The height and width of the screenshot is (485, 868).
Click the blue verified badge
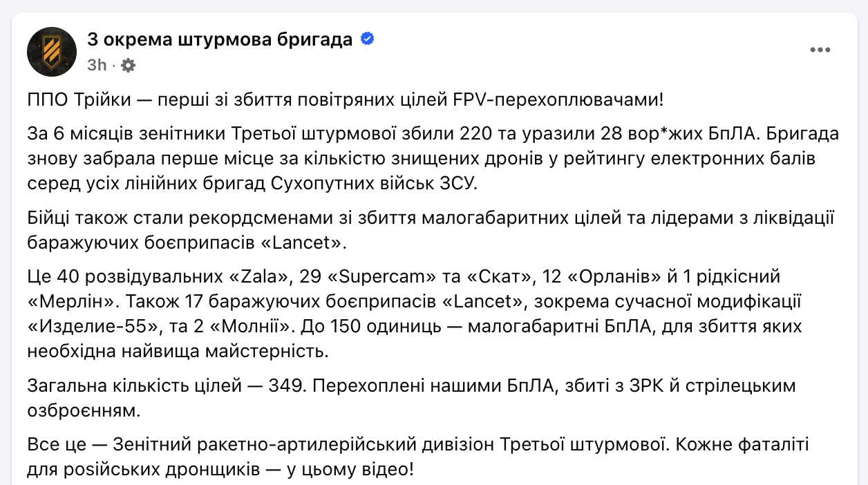367,39
